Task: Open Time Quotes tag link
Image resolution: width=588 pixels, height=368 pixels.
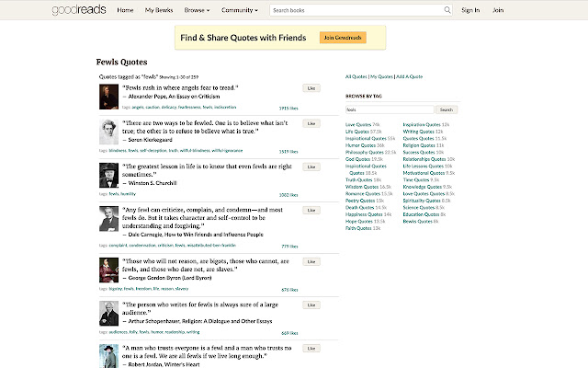Action: [416, 180]
